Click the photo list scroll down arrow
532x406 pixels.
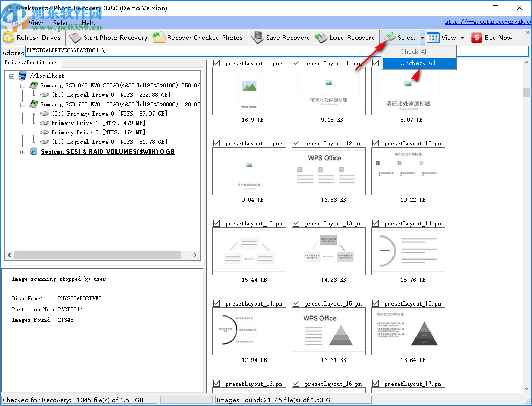click(x=526, y=388)
